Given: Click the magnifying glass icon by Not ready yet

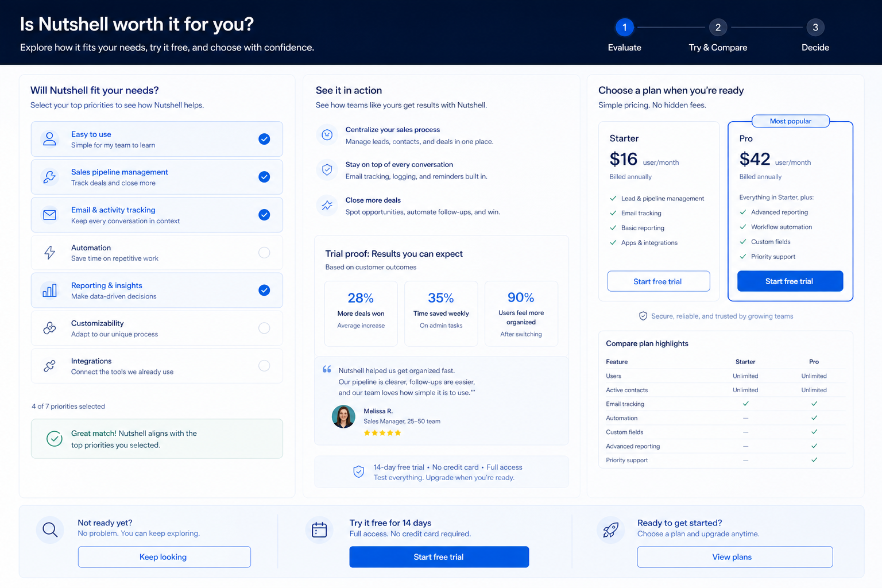Looking at the screenshot, I should pos(50,529).
